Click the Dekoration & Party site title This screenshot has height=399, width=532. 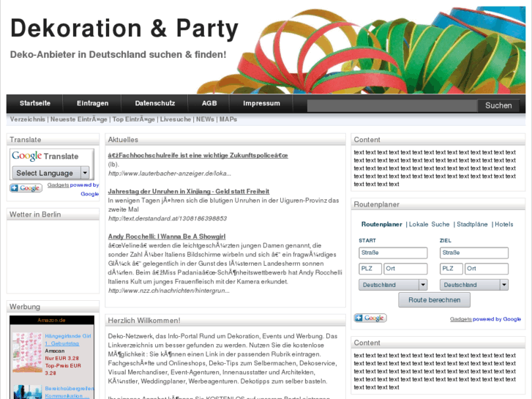pos(124,29)
